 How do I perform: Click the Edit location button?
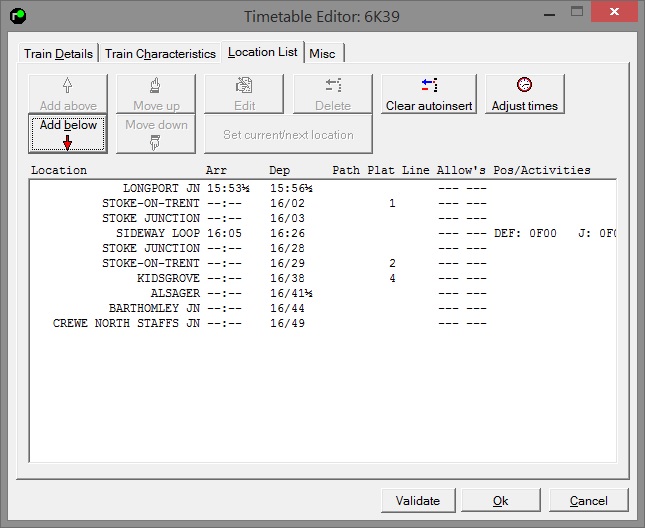[244, 94]
